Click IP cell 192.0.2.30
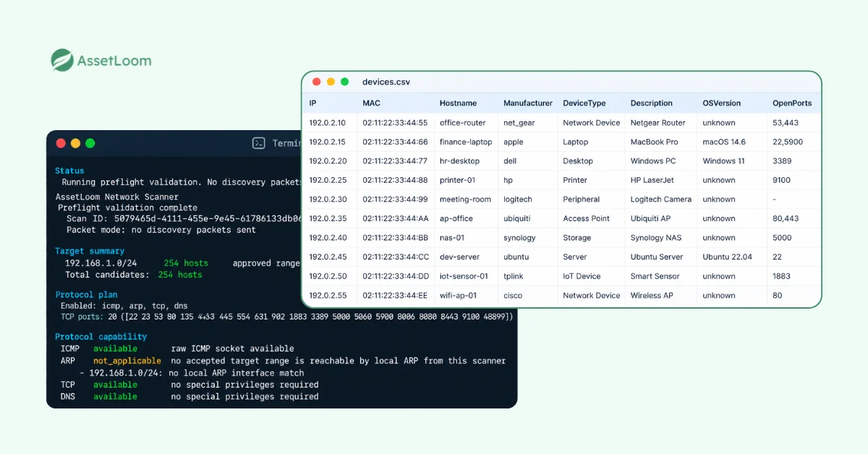868x454 pixels. pyautogui.click(x=328, y=200)
